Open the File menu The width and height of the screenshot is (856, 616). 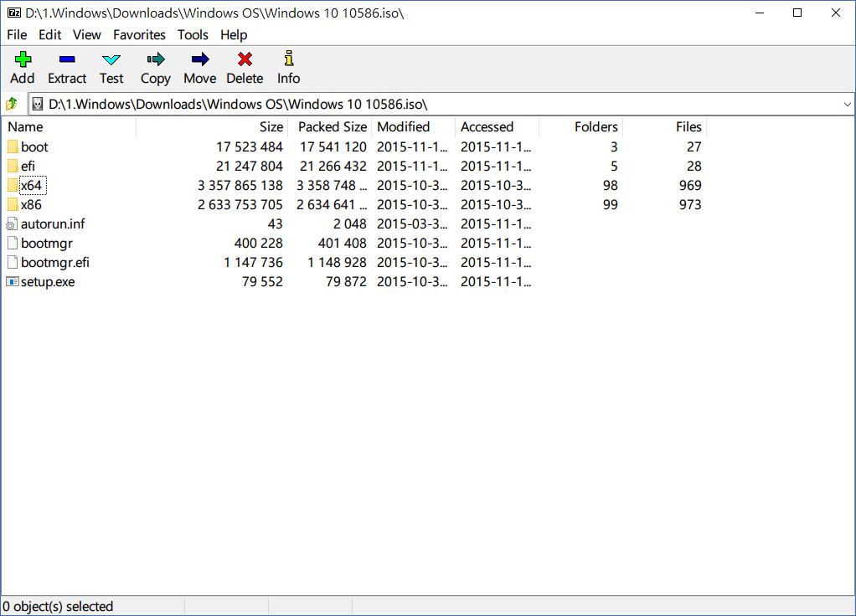pos(17,35)
